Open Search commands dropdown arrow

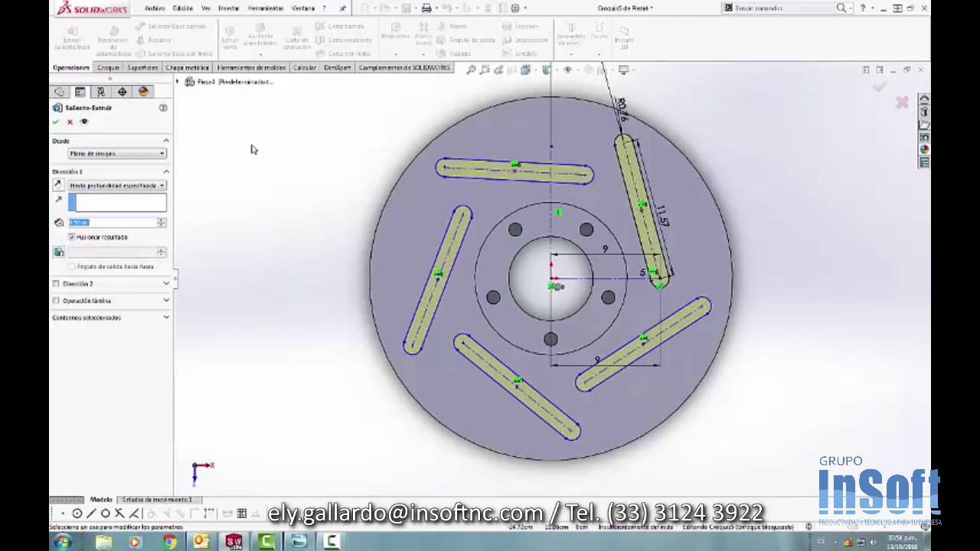[x=851, y=8]
